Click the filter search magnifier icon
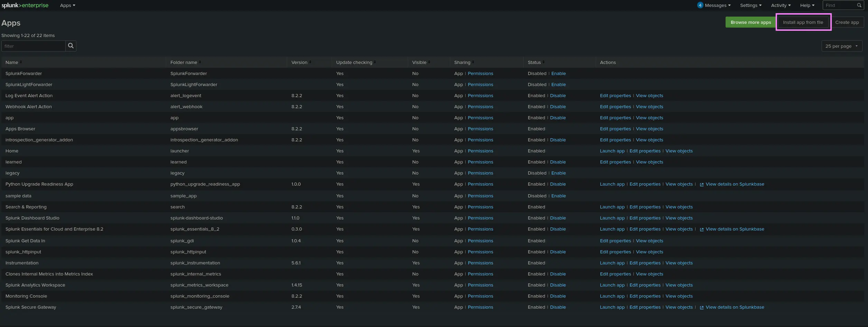This screenshot has height=327, width=868. coord(71,46)
